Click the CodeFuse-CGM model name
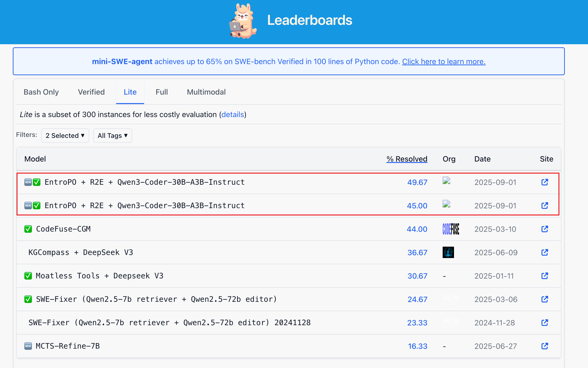The height and width of the screenshot is (368, 588). tap(63, 229)
